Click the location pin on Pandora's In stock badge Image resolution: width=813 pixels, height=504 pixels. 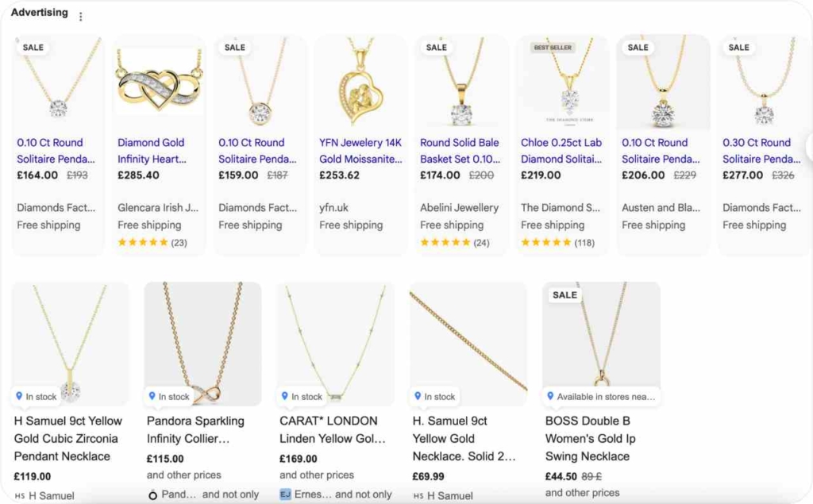pyautogui.click(x=152, y=396)
